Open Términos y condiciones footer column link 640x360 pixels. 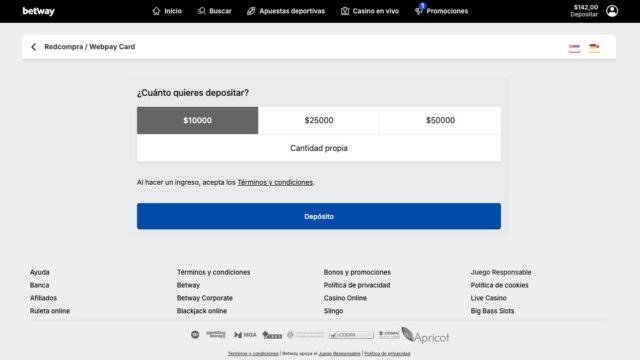click(x=213, y=272)
